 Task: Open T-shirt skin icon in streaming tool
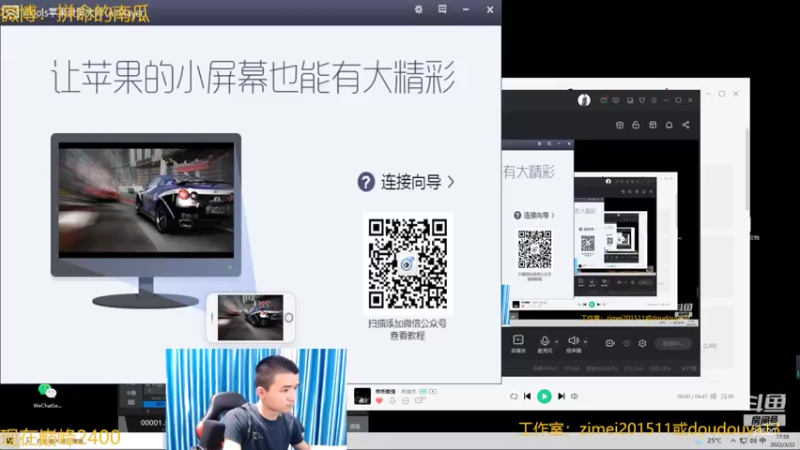[x=642, y=100]
